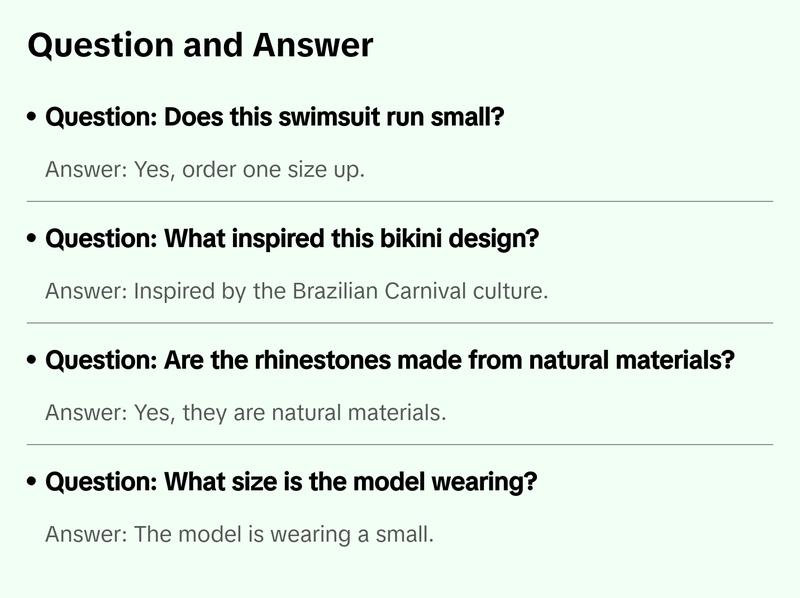
Task: Select the answer about Brazilian Carnival culture
Action: pyautogui.click(x=297, y=291)
